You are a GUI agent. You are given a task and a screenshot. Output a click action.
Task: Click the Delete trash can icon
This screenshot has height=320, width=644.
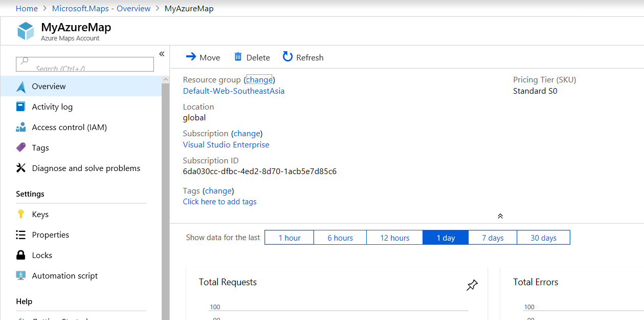point(238,57)
